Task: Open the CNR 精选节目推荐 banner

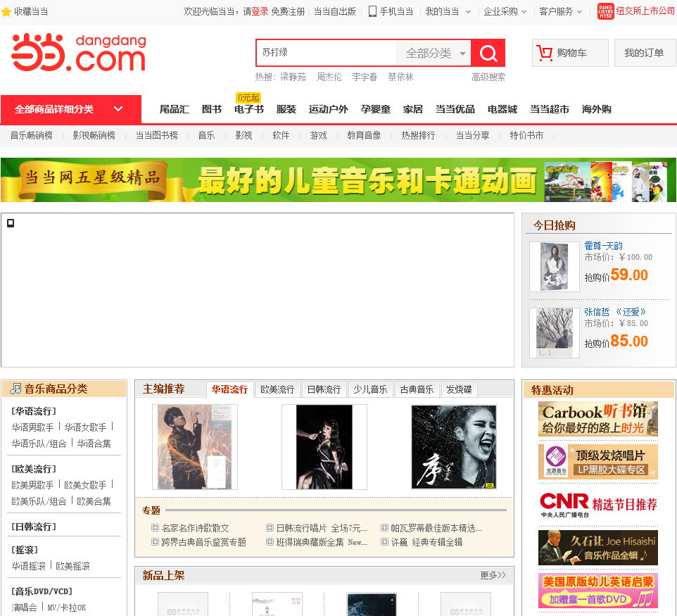Action: (598, 505)
